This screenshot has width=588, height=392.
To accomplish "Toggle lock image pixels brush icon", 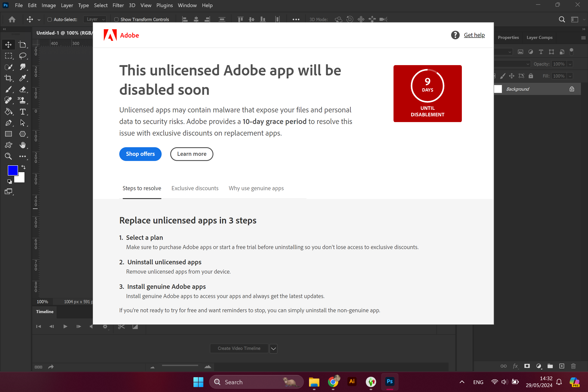I will 503,76.
